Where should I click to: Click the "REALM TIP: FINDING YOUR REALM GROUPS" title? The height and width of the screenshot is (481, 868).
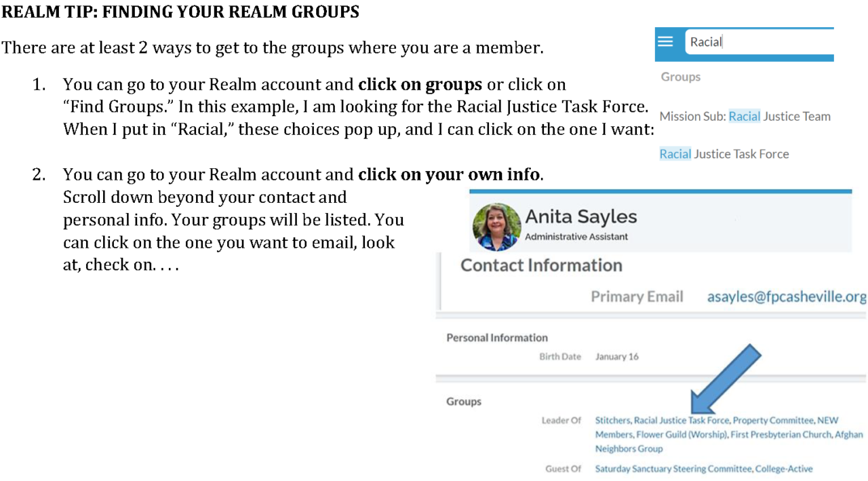[x=180, y=12]
